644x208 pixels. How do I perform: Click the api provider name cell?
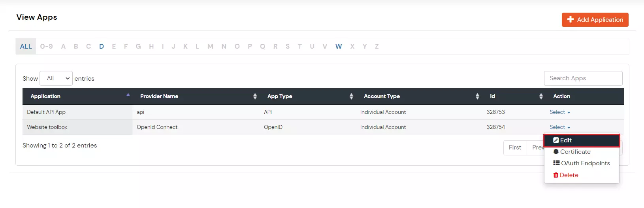coord(196,112)
